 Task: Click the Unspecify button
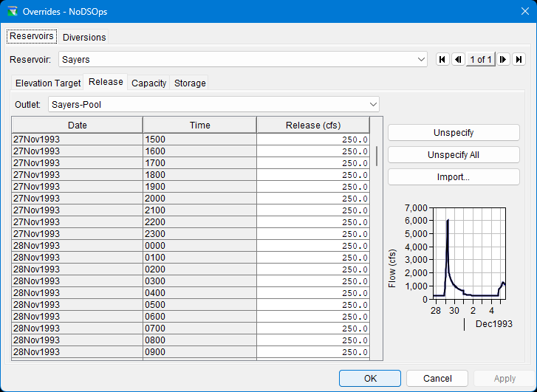[x=454, y=133]
